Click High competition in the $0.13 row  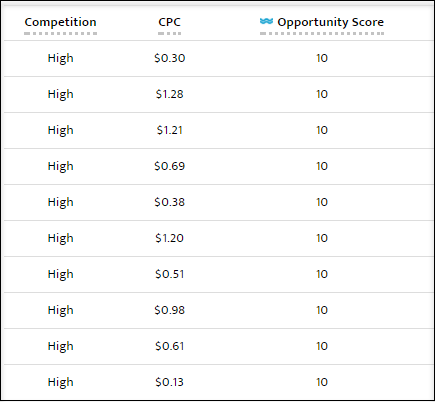pos(60,382)
